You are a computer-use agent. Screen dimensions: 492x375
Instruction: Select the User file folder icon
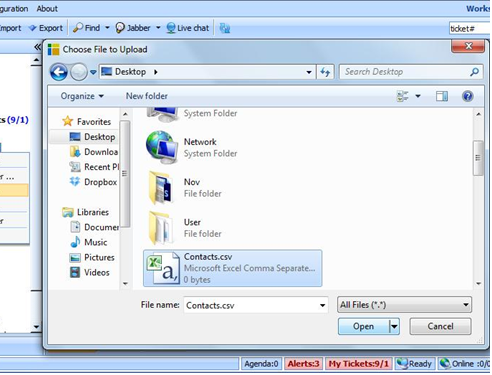(x=161, y=228)
